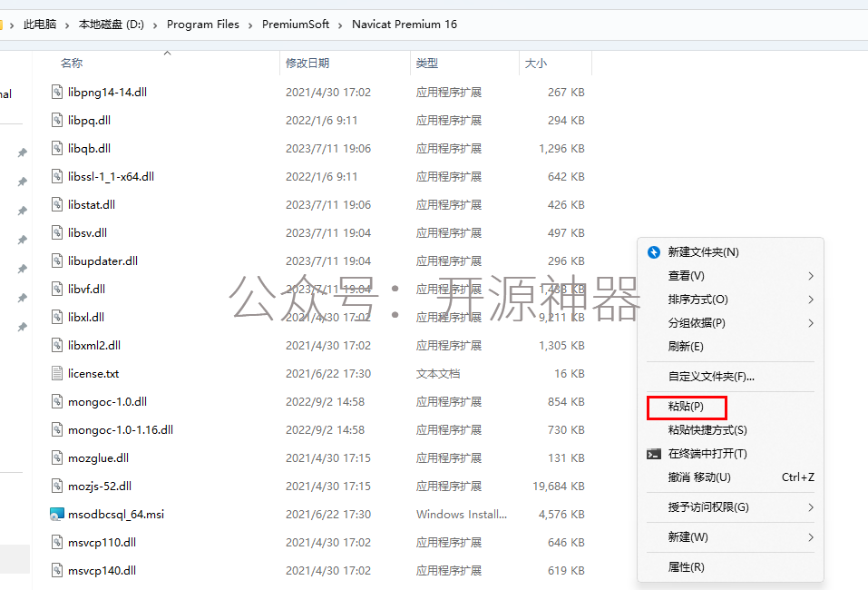The image size is (868, 590).
Task: Expand the chevron after 本地磁盘 (D:)
Action: pyautogui.click(x=154, y=25)
